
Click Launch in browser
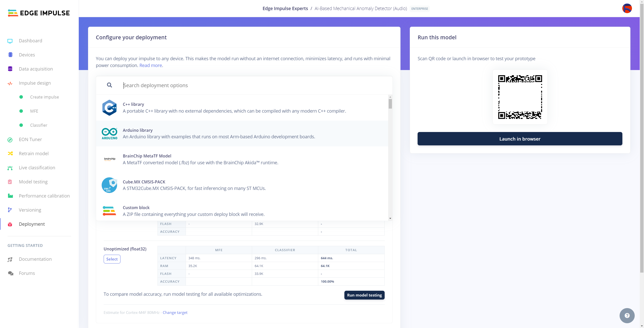(x=520, y=139)
